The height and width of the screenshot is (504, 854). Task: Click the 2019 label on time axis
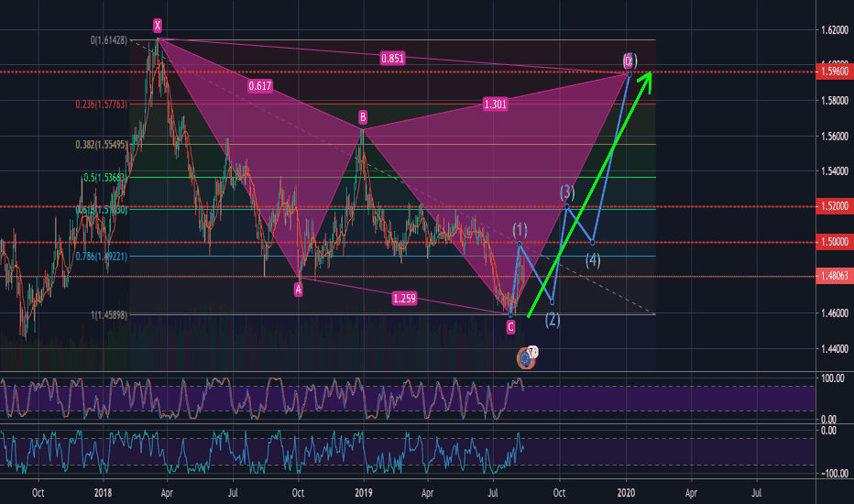[x=363, y=493]
